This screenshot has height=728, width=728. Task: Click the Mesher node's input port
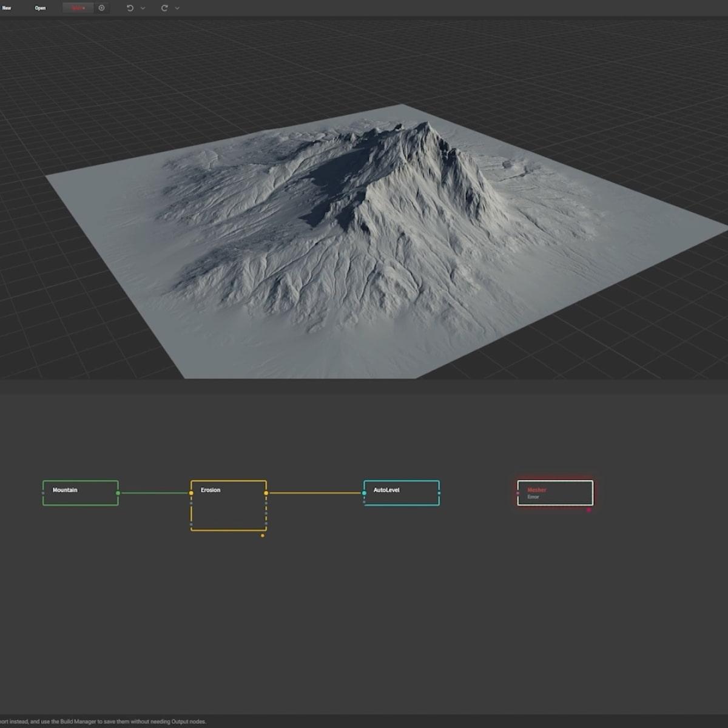pyautogui.click(x=517, y=493)
